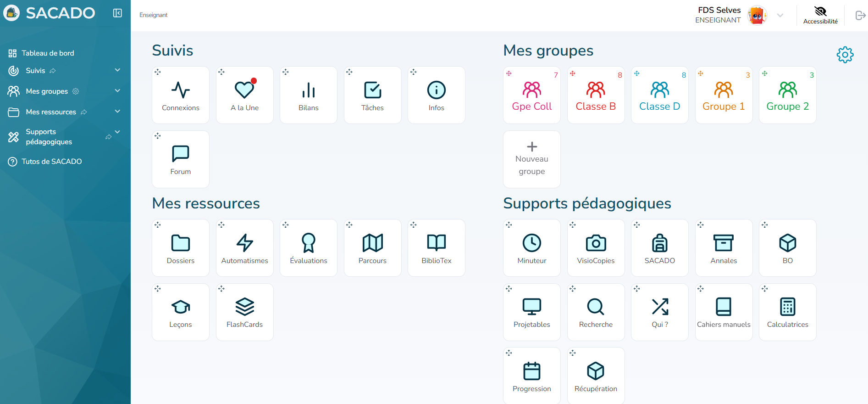Open the Minuteur clock tile
This screenshot has height=404, width=868.
[x=532, y=248]
